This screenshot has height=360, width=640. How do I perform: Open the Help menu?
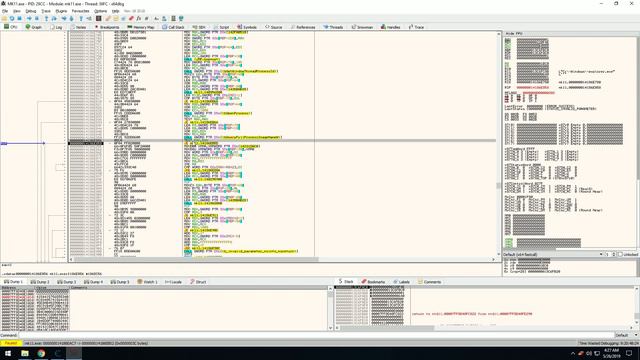pyautogui.click(x=116, y=11)
